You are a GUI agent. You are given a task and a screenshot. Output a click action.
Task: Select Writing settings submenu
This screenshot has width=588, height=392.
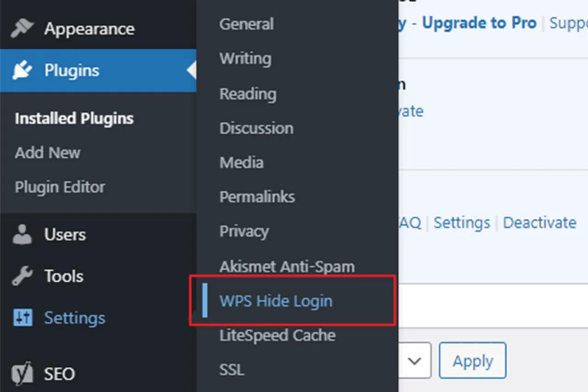click(245, 59)
